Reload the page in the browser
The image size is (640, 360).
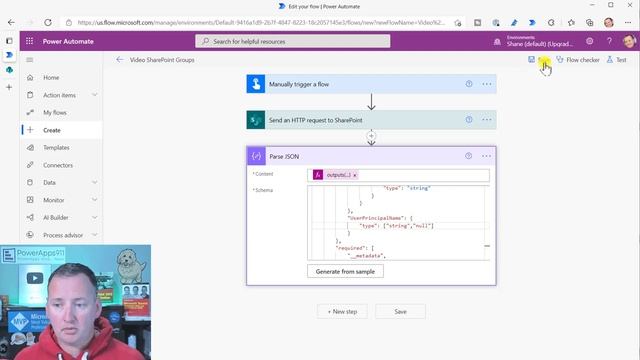pos(48,22)
